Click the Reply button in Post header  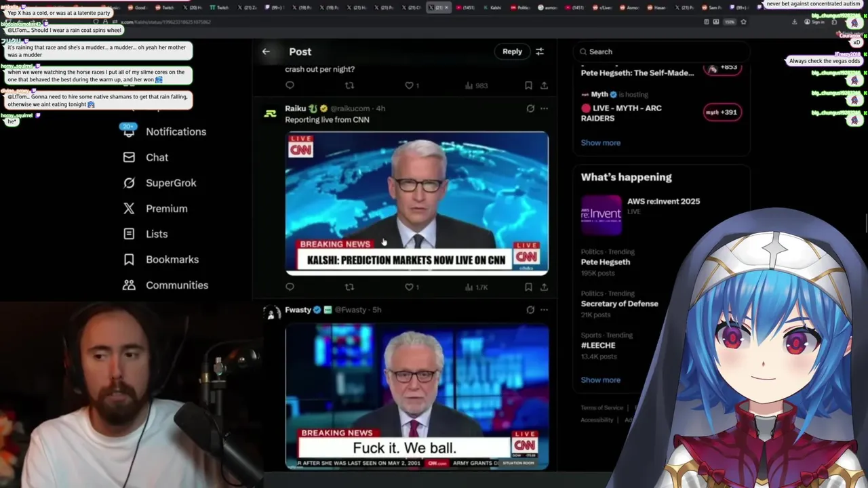pos(512,52)
